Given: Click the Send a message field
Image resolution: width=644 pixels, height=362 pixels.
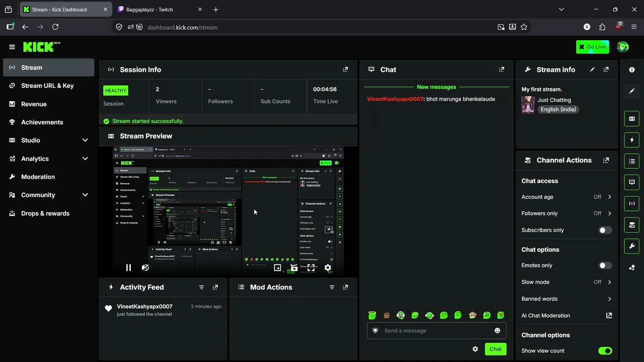Looking at the screenshot, I should [436, 330].
